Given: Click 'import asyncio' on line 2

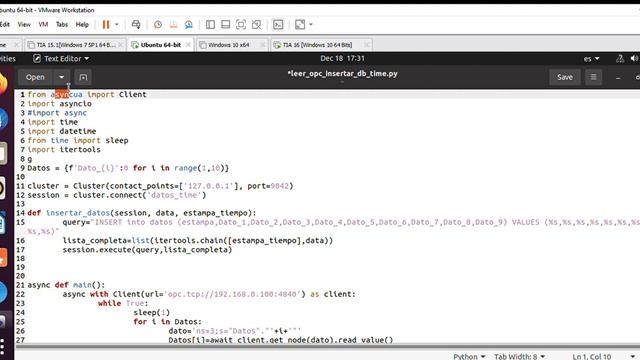Looking at the screenshot, I should pyautogui.click(x=60, y=104).
